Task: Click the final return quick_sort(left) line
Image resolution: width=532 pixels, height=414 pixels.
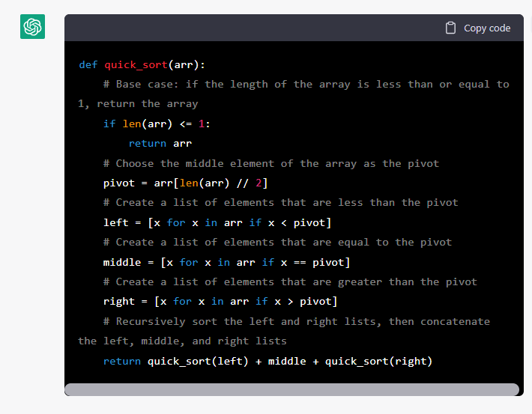Action: (x=267, y=361)
